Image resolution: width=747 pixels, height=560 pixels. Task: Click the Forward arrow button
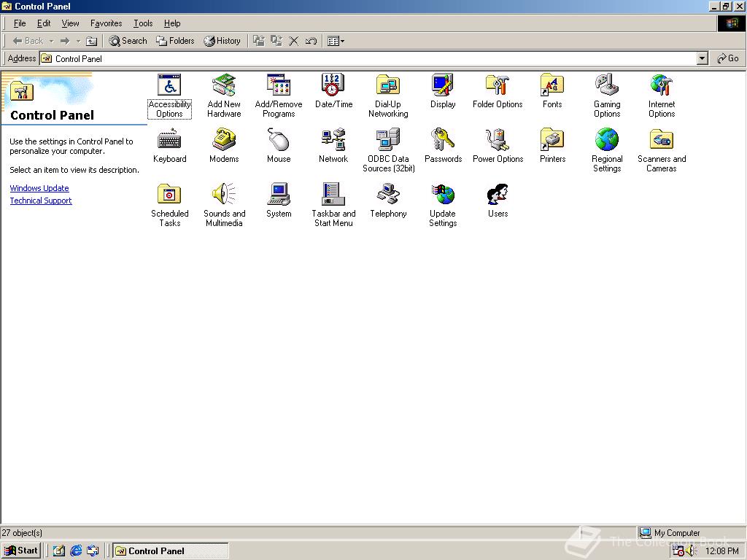click(65, 41)
